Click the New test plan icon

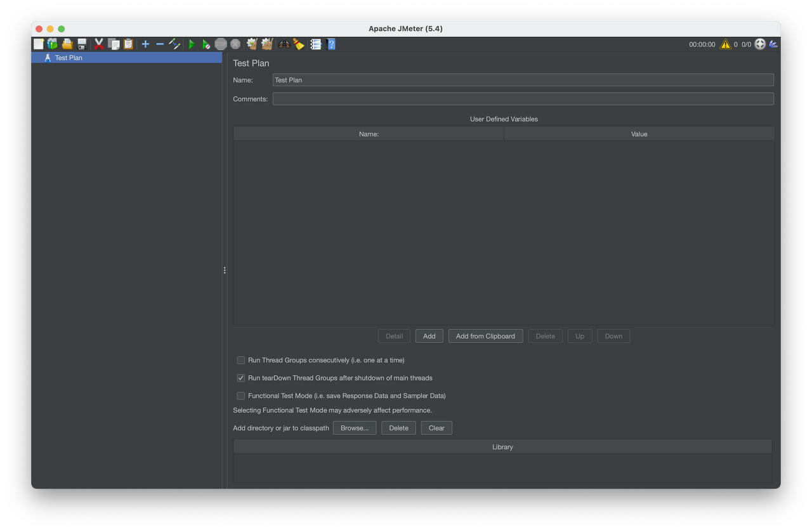39,44
